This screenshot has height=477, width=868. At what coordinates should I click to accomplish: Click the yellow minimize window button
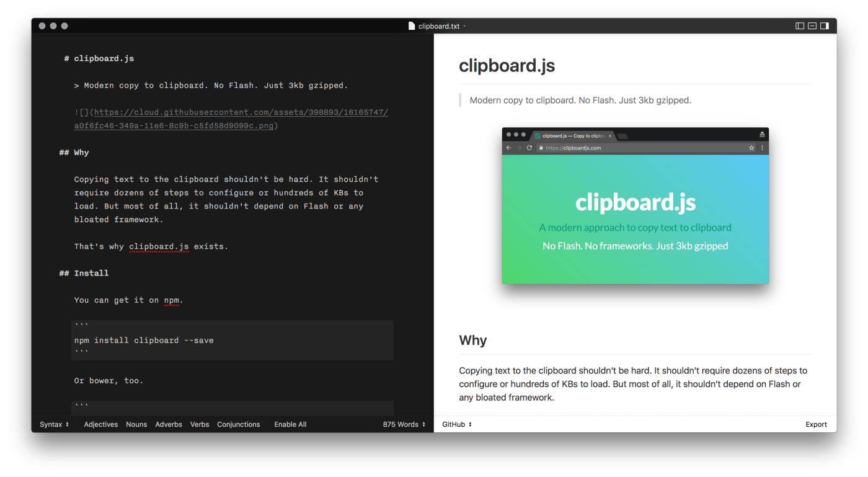coord(53,26)
